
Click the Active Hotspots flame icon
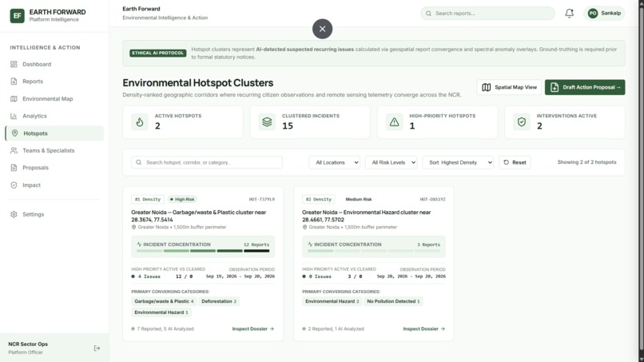(x=140, y=121)
